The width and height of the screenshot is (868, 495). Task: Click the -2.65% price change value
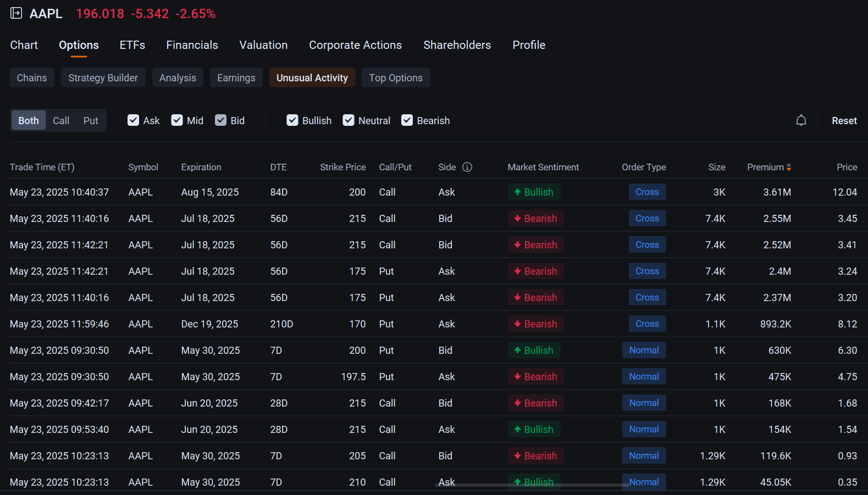[195, 14]
